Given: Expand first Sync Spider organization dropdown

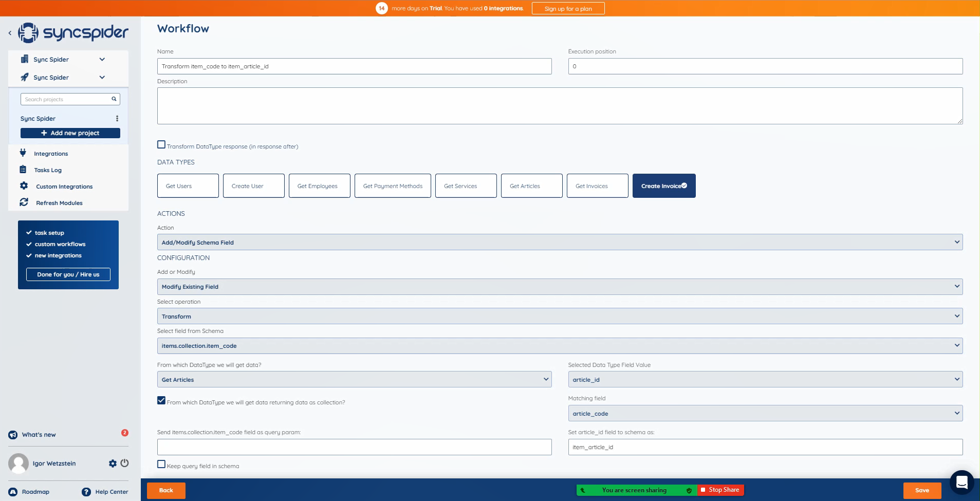Looking at the screenshot, I should coord(102,59).
